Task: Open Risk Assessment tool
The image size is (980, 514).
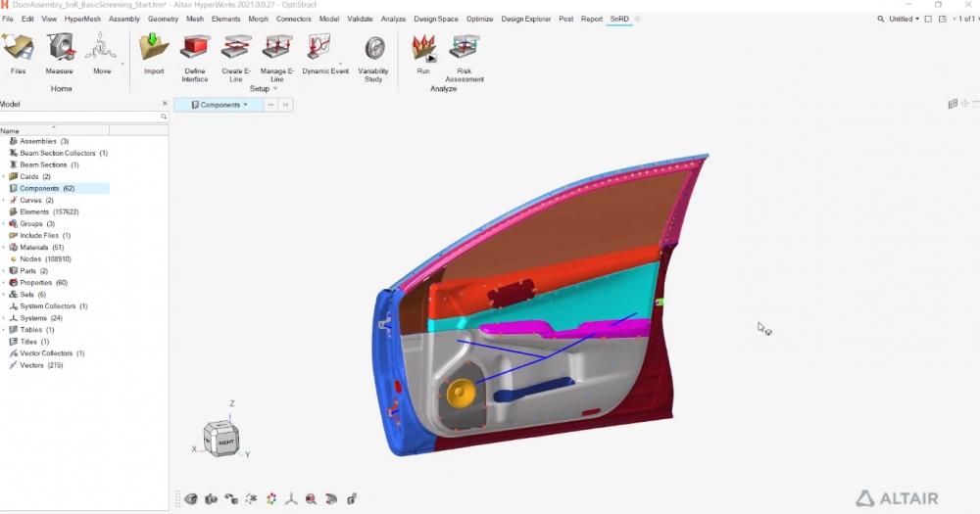Action: pos(465,58)
